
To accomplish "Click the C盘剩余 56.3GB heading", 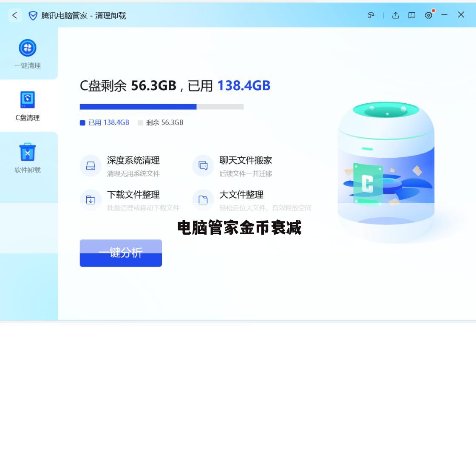I will click(128, 86).
